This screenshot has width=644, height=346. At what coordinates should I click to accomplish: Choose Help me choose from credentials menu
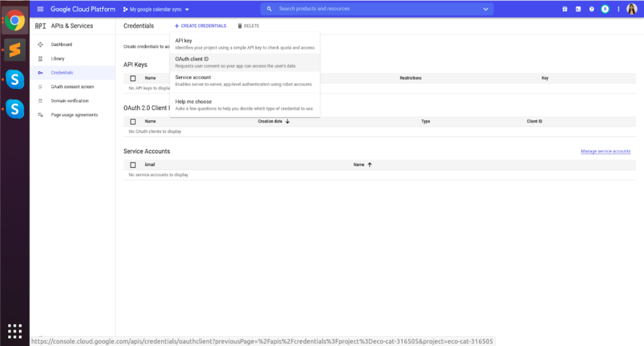click(245, 105)
